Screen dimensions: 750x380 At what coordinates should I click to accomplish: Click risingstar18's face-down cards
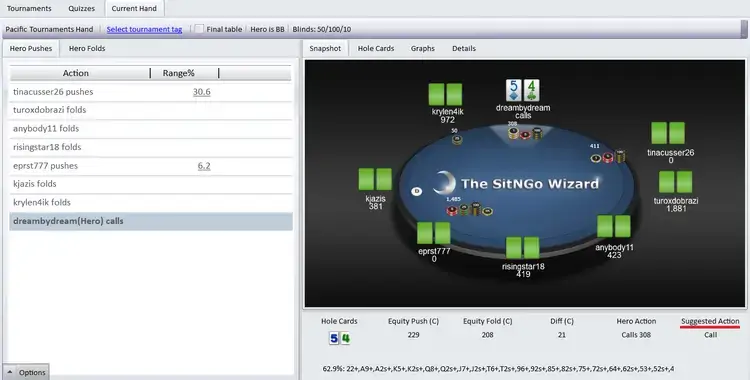(x=522, y=247)
